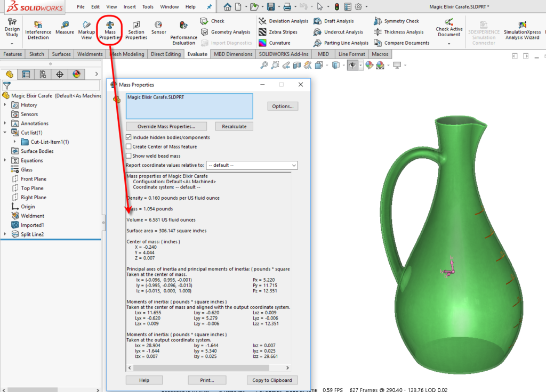The height and width of the screenshot is (392, 546).
Task: Expand Cut-List-Item1(1) folder
Action: pos(14,142)
